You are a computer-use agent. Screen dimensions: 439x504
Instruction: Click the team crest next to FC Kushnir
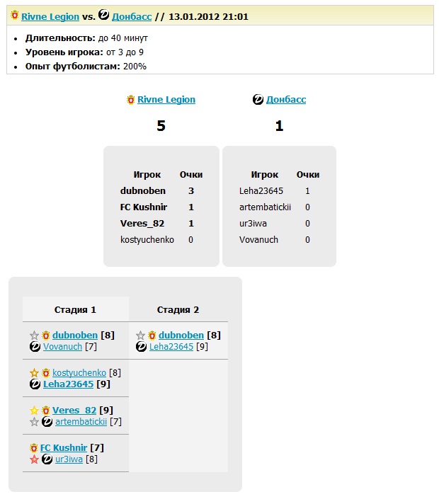tap(34, 447)
